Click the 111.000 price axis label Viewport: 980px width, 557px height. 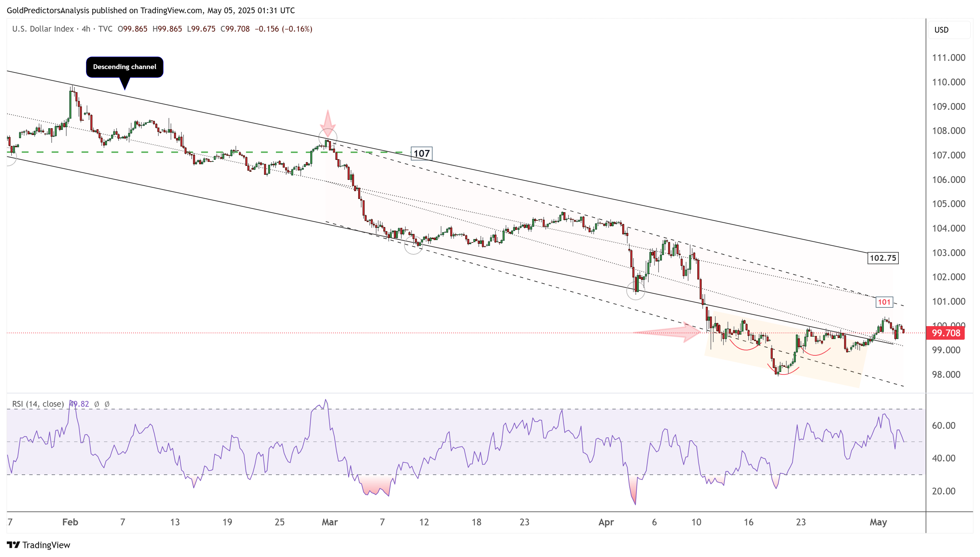pos(949,58)
